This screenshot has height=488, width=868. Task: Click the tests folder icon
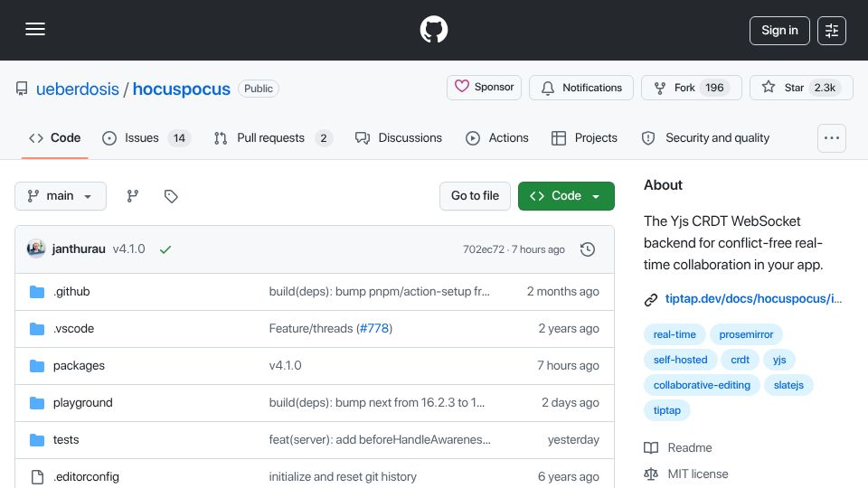click(37, 440)
